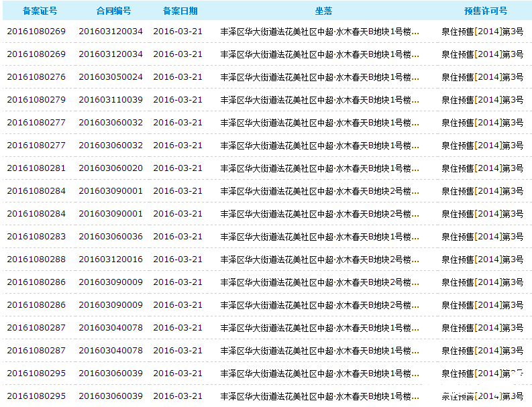The width and height of the screenshot is (532, 407).
Task: Click contract number 201603060036
Action: pyautogui.click(x=111, y=237)
